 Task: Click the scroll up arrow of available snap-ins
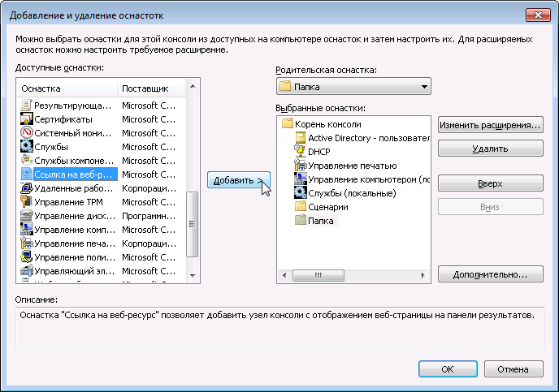pos(193,86)
